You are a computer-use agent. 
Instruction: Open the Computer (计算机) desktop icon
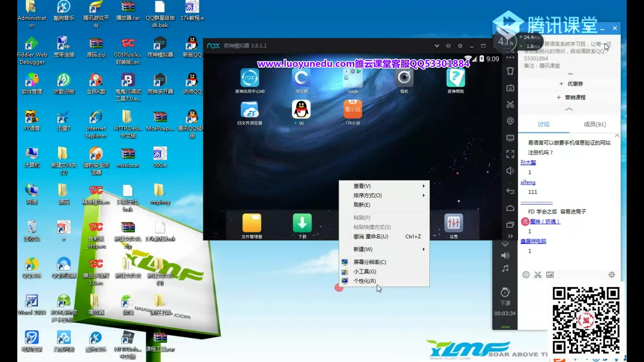tap(32, 157)
